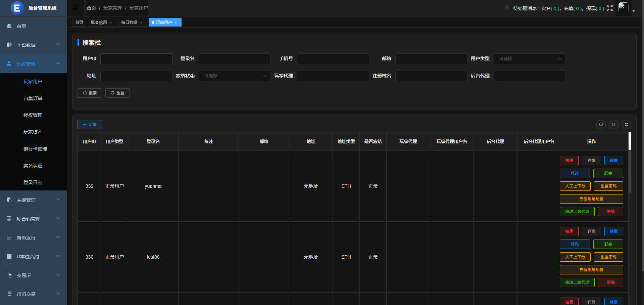Click 充值地址配置 for user test06
The height and width of the screenshot is (305, 644).
tap(591, 270)
